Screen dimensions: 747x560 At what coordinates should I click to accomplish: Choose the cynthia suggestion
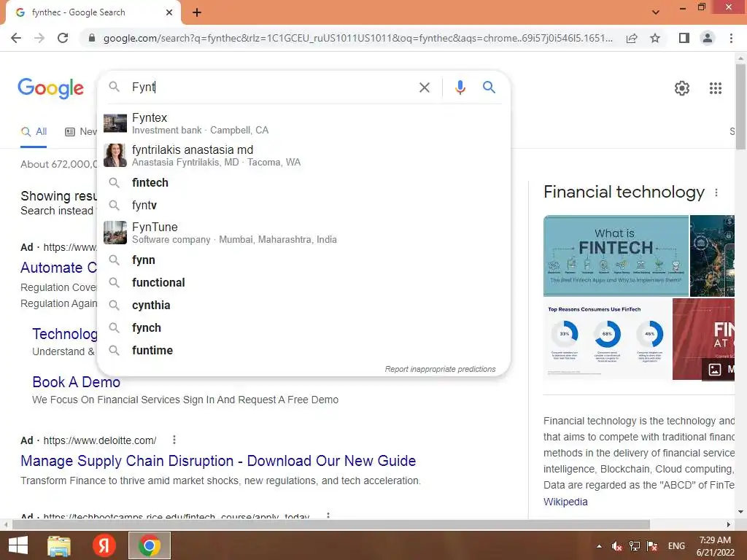[303, 306]
